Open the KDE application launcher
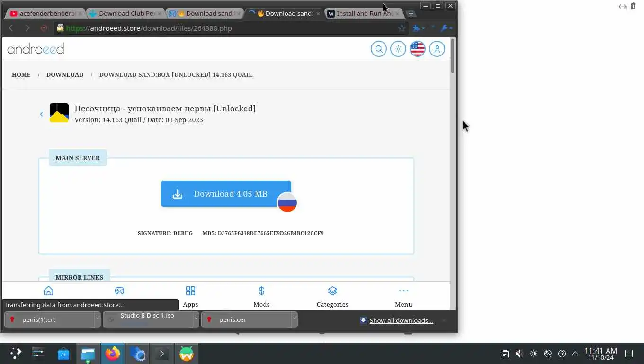 pyautogui.click(x=16, y=353)
